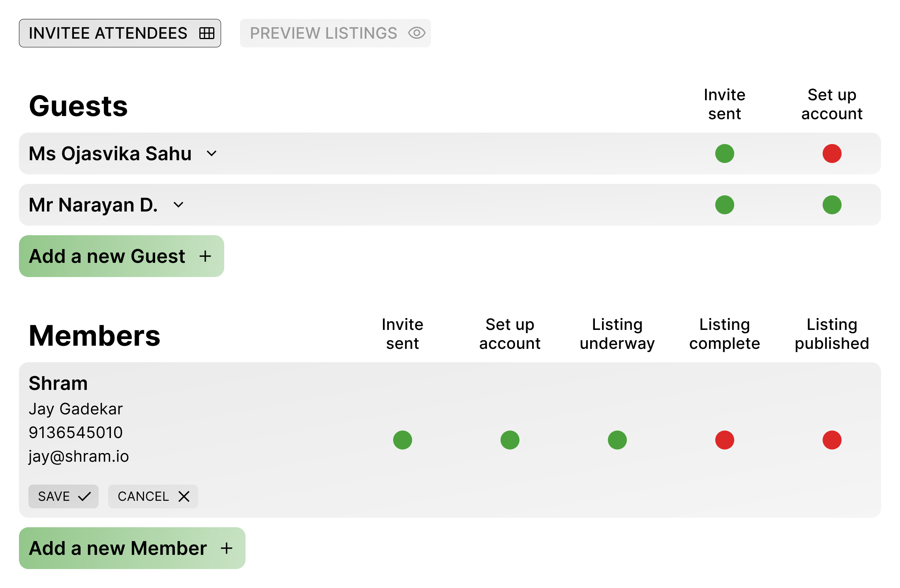Click the grid icon in Invitee Attendees
The height and width of the screenshot is (588, 900).
[207, 33]
